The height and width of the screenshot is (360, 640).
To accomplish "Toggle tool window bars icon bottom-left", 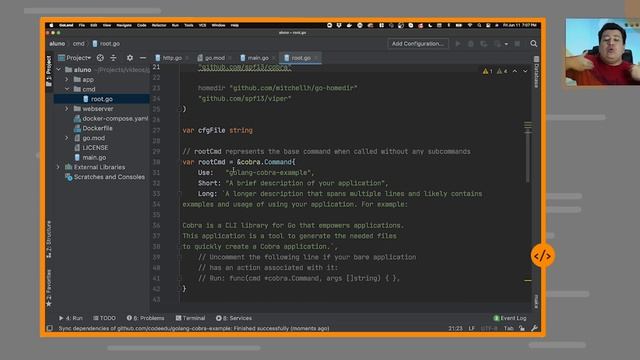I will [x=50, y=328].
